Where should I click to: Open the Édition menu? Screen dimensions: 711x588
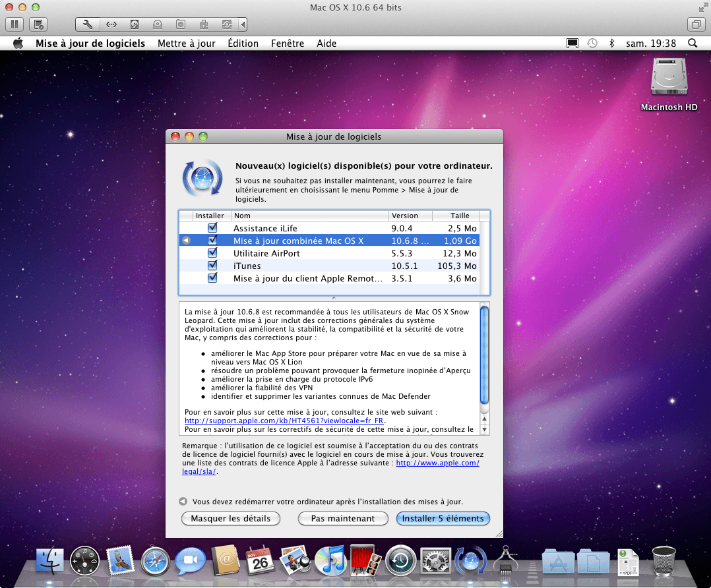(x=243, y=44)
